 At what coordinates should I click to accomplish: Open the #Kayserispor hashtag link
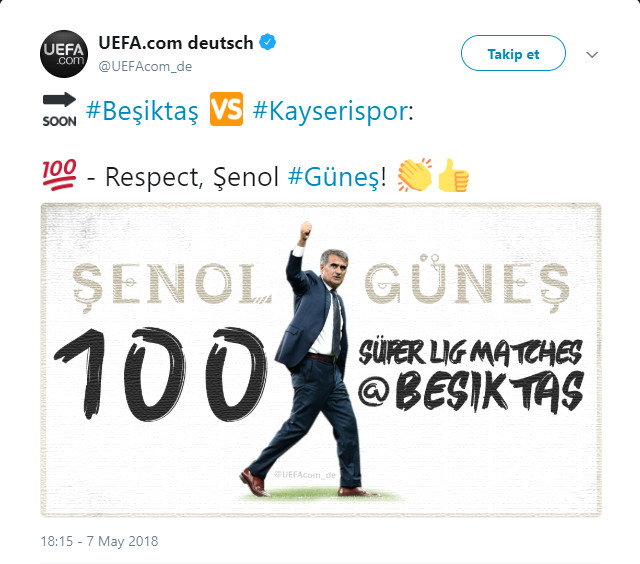tap(330, 111)
